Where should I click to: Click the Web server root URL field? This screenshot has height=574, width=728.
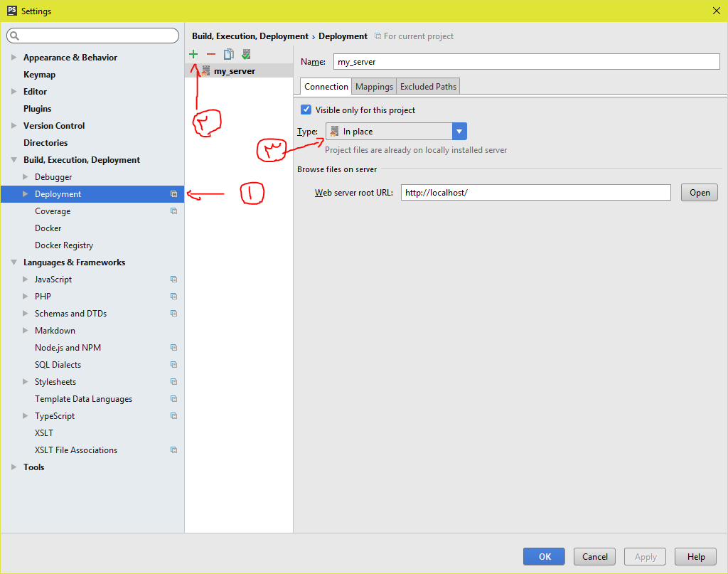pos(536,193)
